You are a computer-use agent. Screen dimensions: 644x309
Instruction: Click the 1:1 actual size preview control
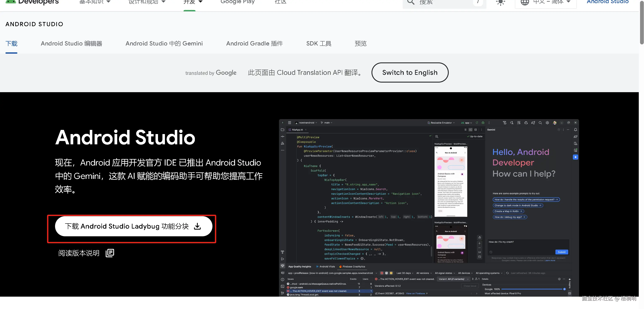479,252
